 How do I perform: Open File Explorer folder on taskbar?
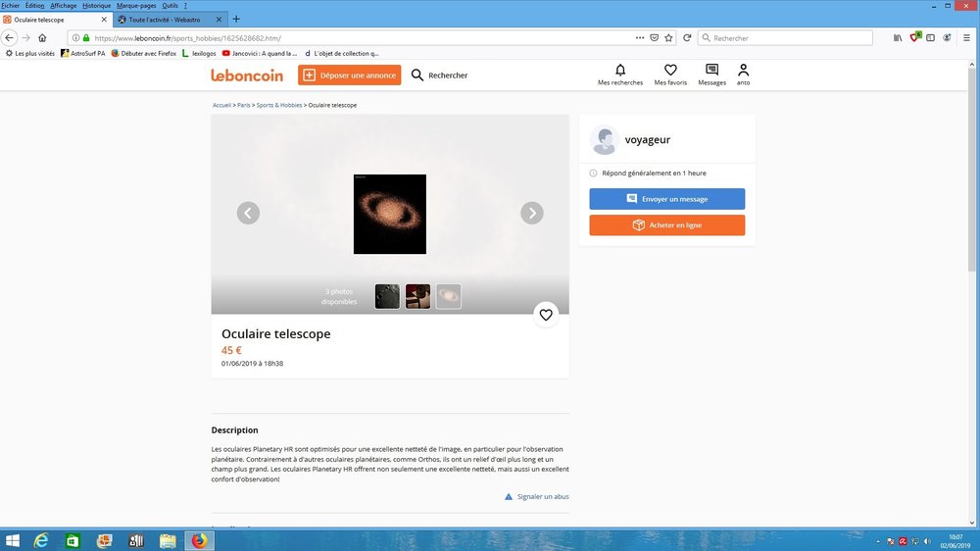[x=168, y=540]
